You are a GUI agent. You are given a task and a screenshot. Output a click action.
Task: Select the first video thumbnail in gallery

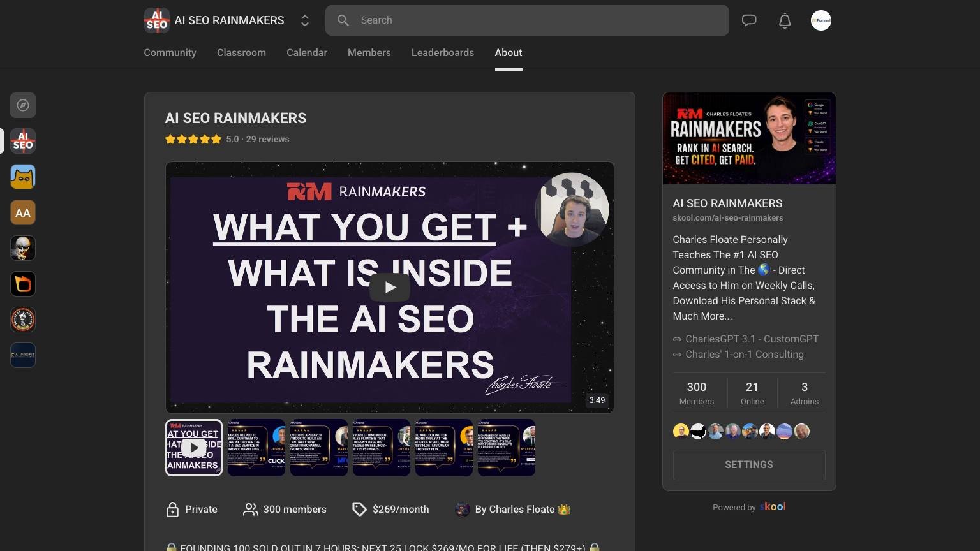pos(194,448)
